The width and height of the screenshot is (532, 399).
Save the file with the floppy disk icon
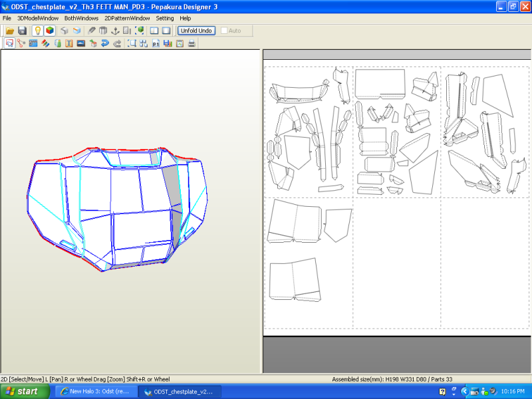pos(23,31)
